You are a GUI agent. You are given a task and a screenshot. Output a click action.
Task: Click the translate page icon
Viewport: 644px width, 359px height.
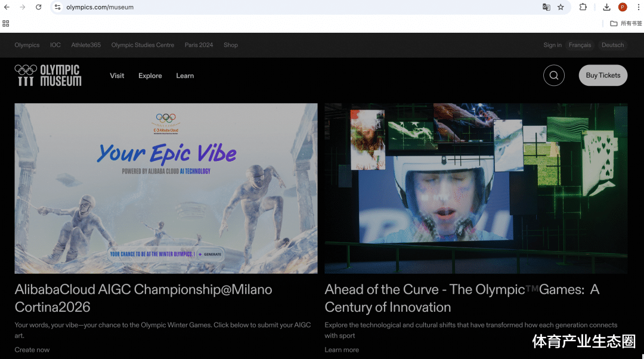coord(546,7)
